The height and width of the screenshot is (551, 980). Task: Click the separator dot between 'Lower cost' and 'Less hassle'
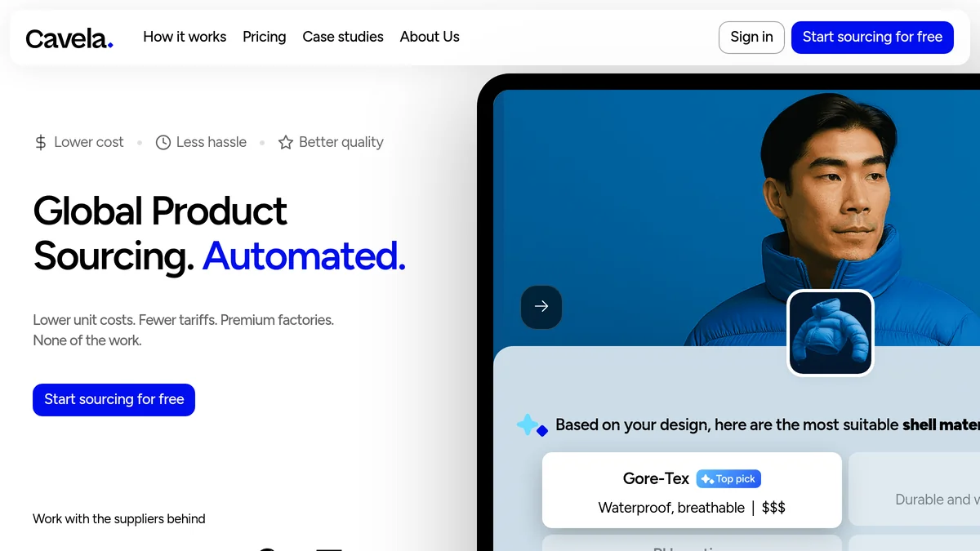[140, 142]
